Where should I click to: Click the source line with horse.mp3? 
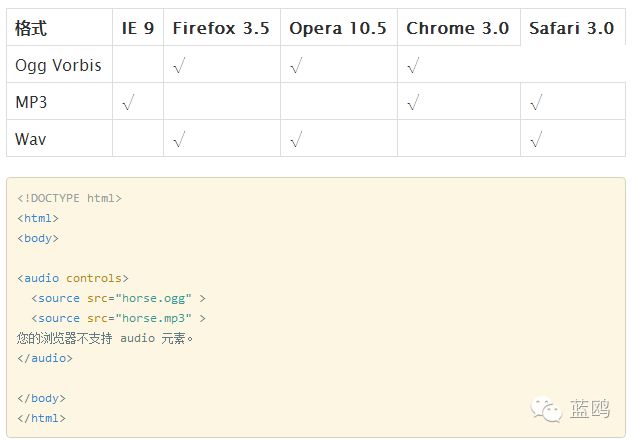(118, 318)
